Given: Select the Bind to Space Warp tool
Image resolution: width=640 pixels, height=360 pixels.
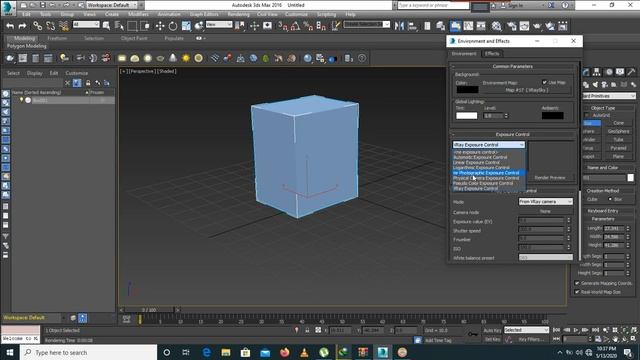Looking at the screenshot, I should (64, 26).
